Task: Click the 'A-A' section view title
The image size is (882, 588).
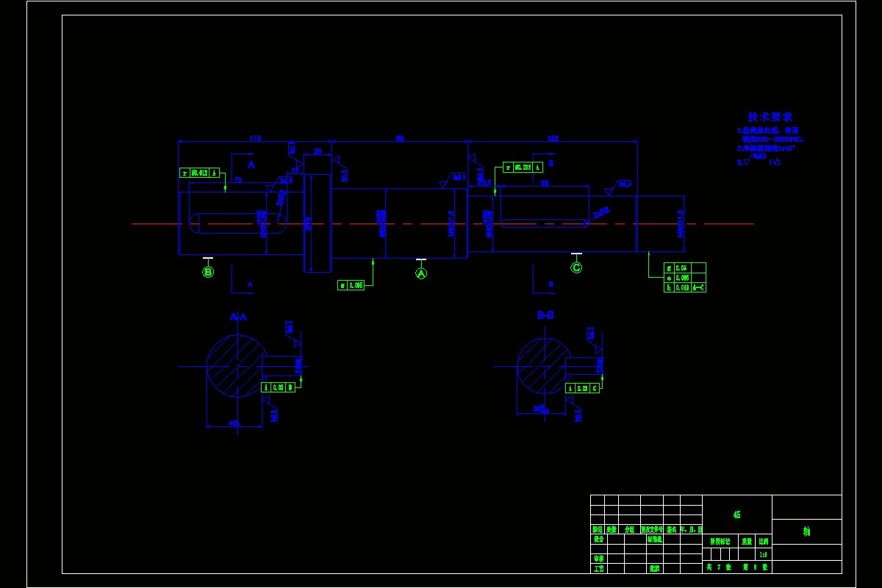Action: point(238,317)
